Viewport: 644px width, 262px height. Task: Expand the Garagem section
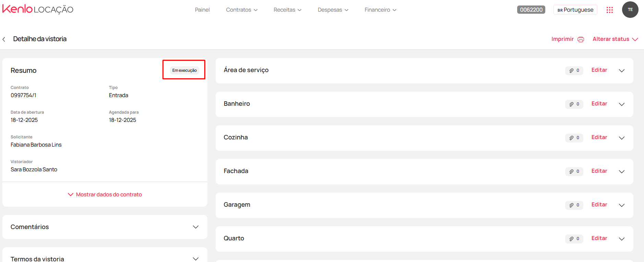(x=621, y=205)
